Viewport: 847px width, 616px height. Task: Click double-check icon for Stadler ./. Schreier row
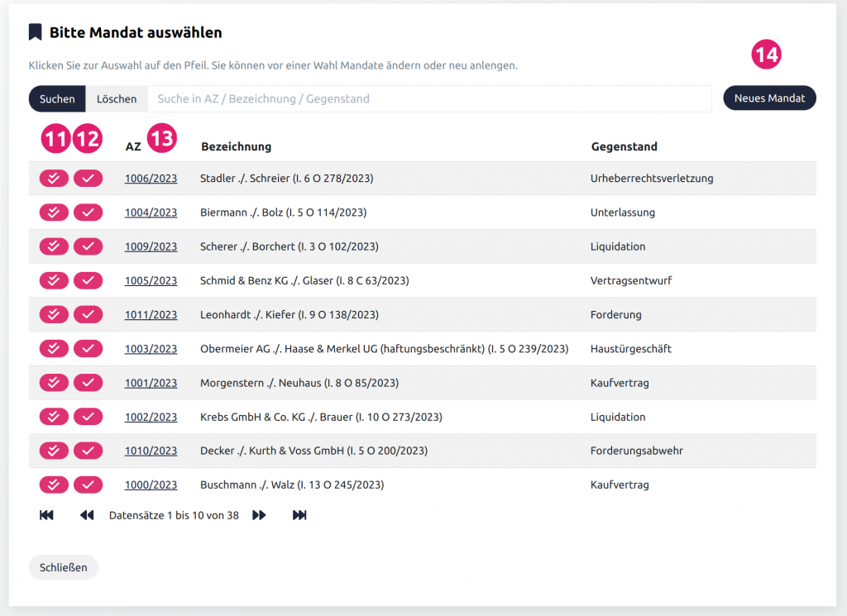coord(54,179)
